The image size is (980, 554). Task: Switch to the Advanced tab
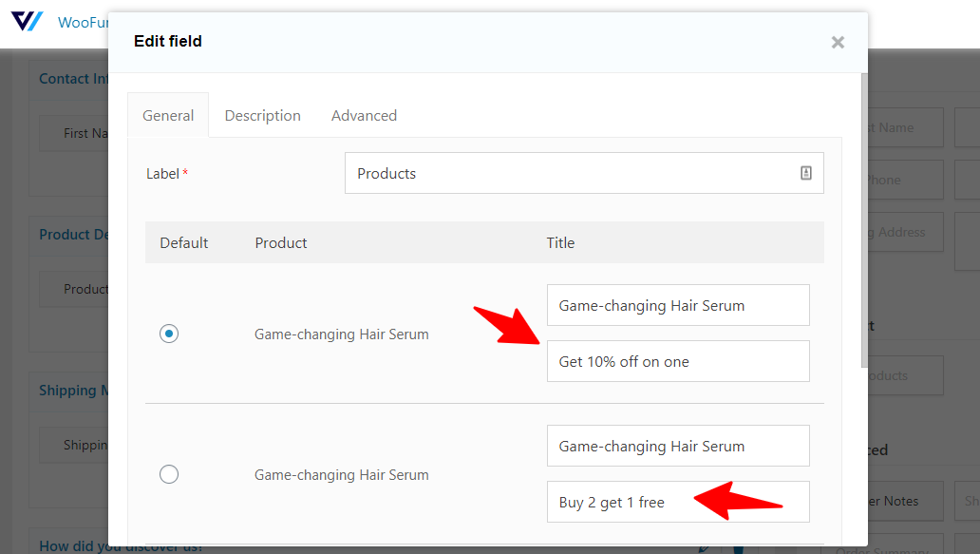click(364, 116)
